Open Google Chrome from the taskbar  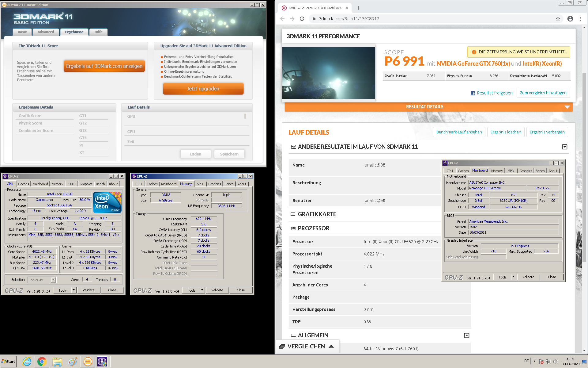tap(42, 362)
